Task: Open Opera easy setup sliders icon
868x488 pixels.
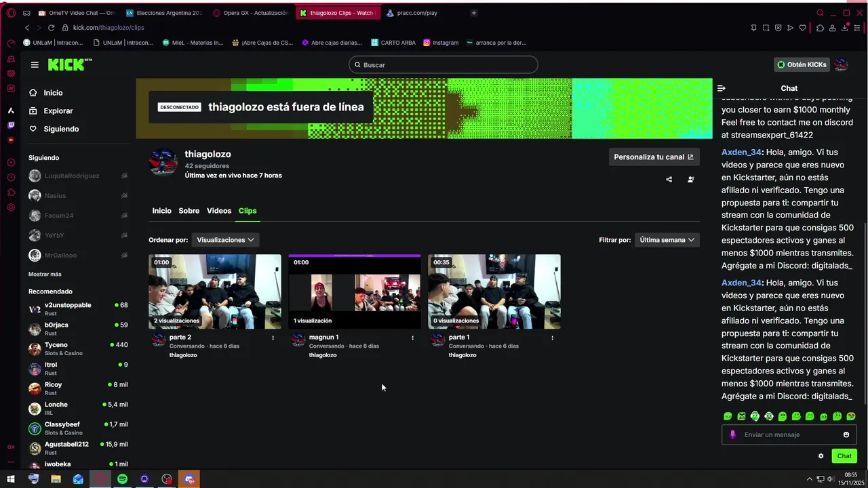Action: pyautogui.click(x=858, y=28)
